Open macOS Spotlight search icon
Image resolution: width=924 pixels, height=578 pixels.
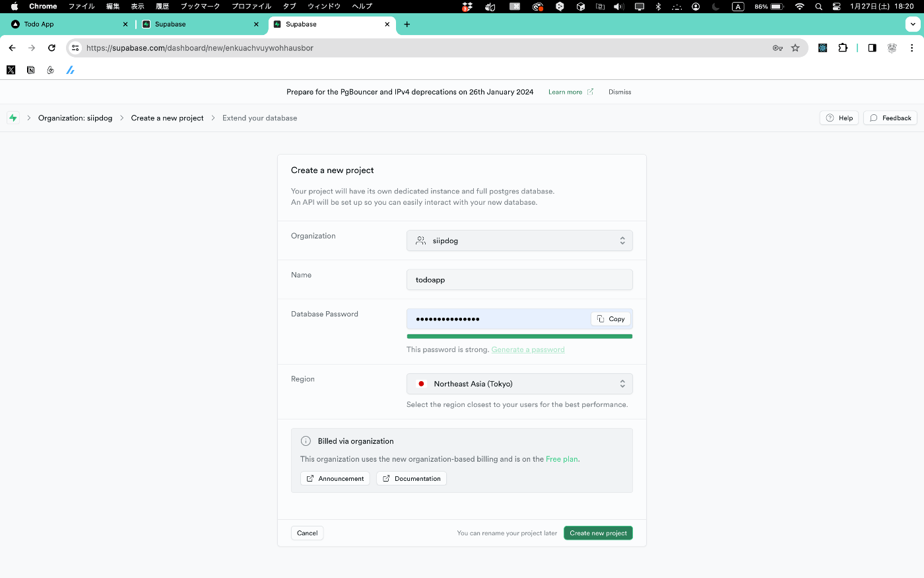click(818, 6)
